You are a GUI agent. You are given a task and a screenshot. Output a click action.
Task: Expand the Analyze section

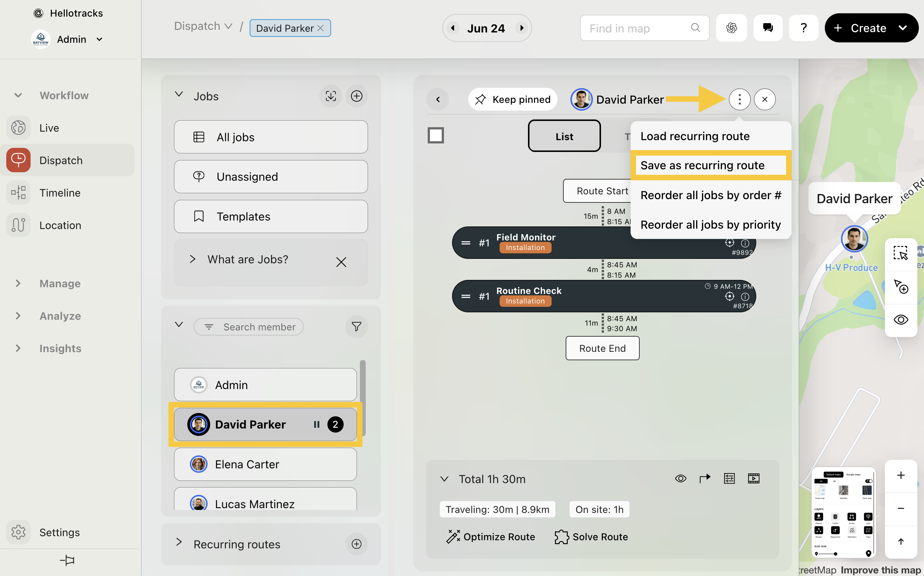point(18,316)
